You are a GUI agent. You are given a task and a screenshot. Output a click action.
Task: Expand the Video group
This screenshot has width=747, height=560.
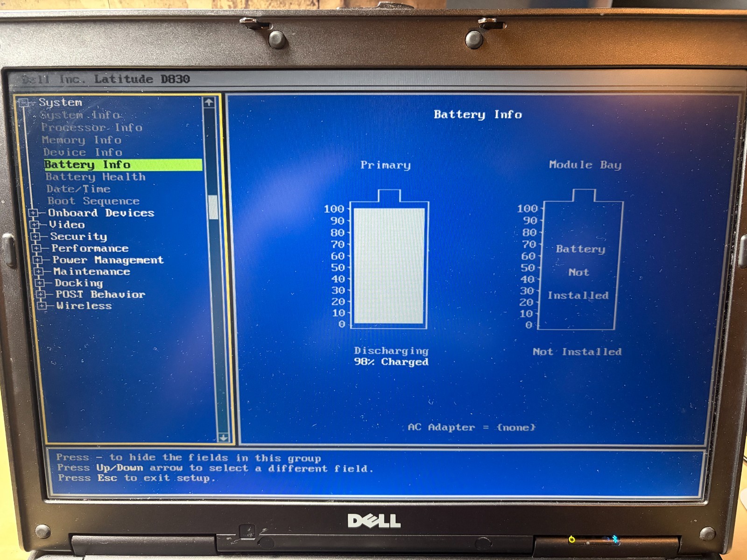[34, 225]
